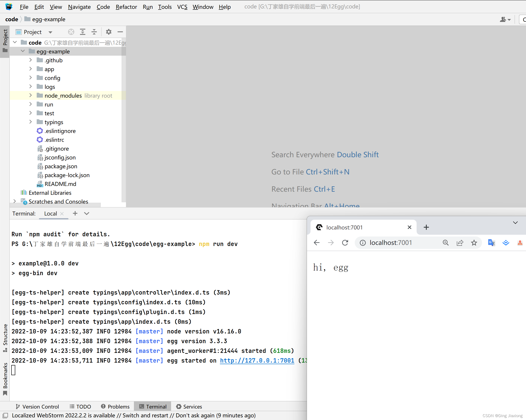Collapse the code root folder

[x=15, y=42]
